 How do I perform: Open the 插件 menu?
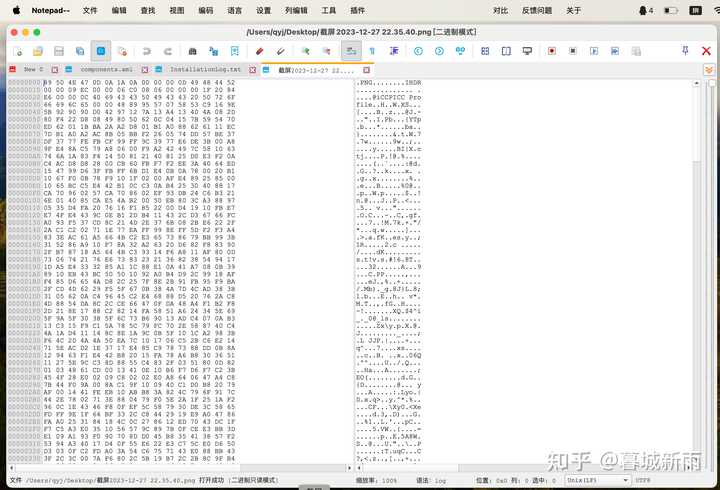[358, 10]
